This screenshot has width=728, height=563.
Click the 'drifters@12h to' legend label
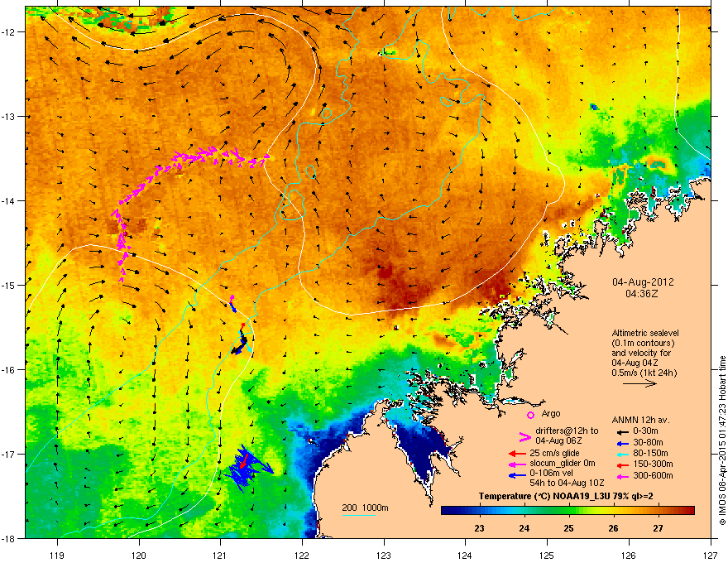click(x=567, y=431)
